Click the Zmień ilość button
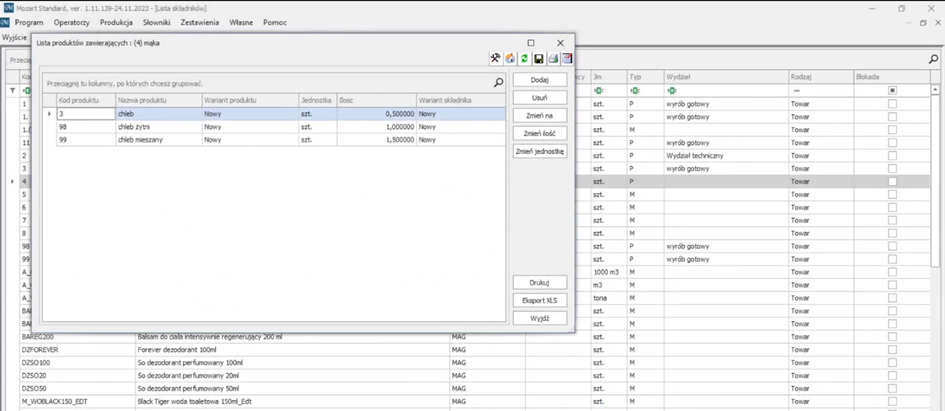 pos(540,133)
